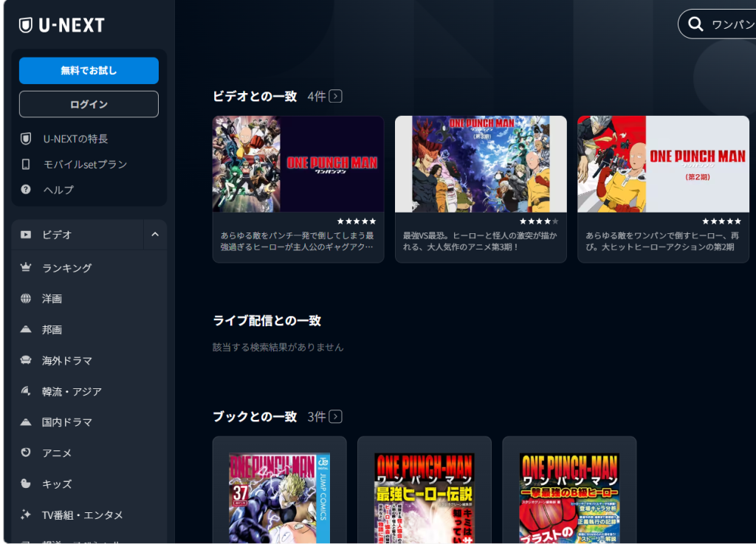756x544 pixels.
Task: Expand ブックとの一致 results via arrow
Action: pyautogui.click(x=336, y=416)
